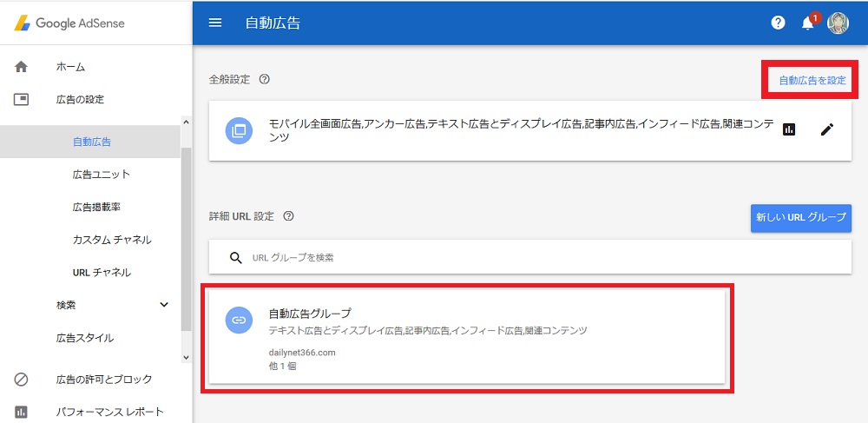Click the home icon in sidebar
The image size is (868, 423).
(x=21, y=67)
